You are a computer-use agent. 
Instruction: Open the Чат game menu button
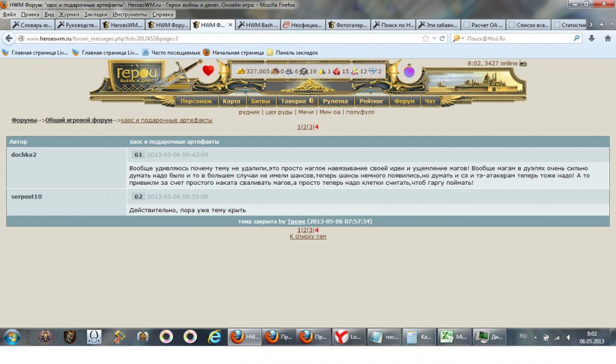coord(430,101)
